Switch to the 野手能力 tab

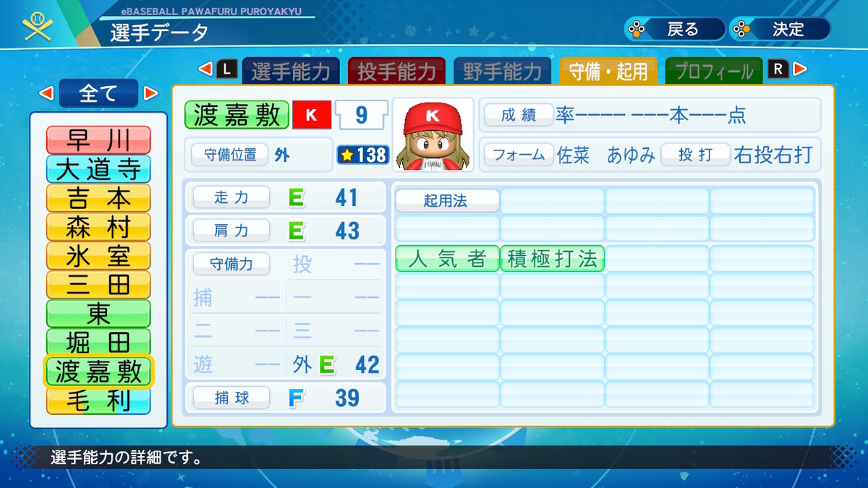(x=502, y=71)
